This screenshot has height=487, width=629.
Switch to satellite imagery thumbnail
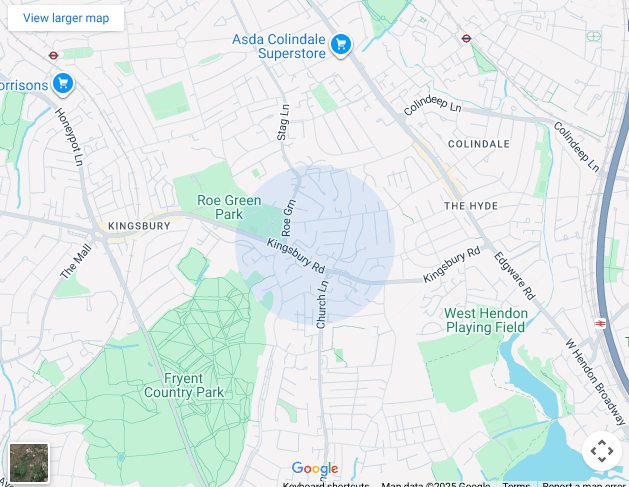(x=29, y=463)
